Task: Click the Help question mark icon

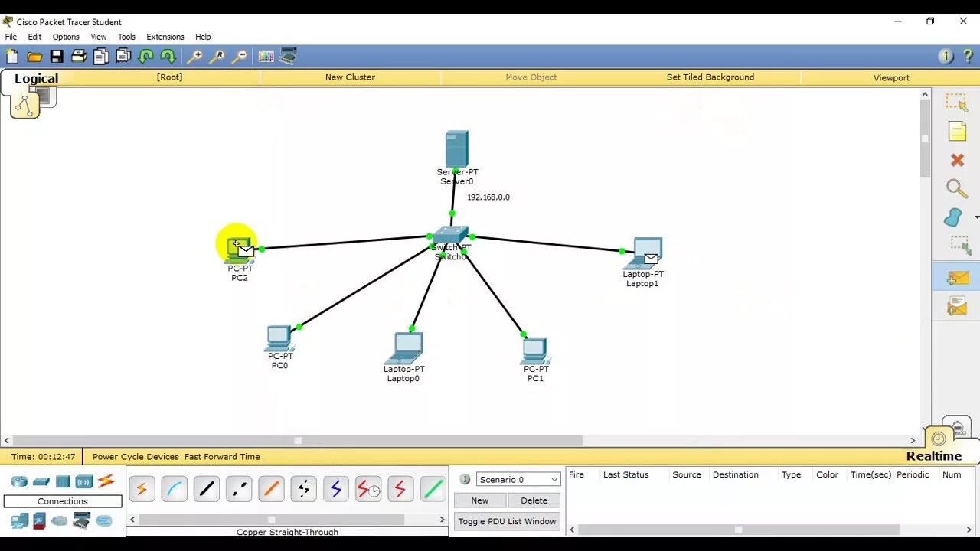Action: pos(969,56)
